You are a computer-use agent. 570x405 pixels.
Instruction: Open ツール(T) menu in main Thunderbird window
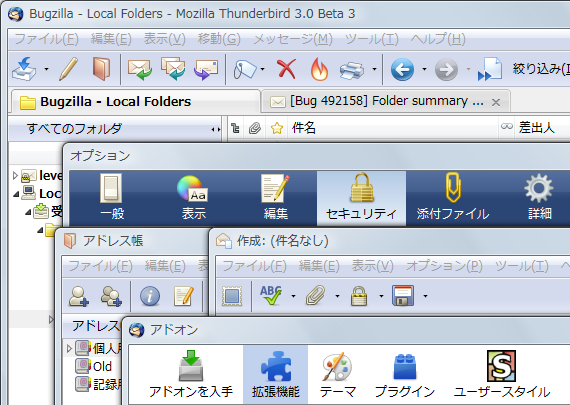[372, 39]
